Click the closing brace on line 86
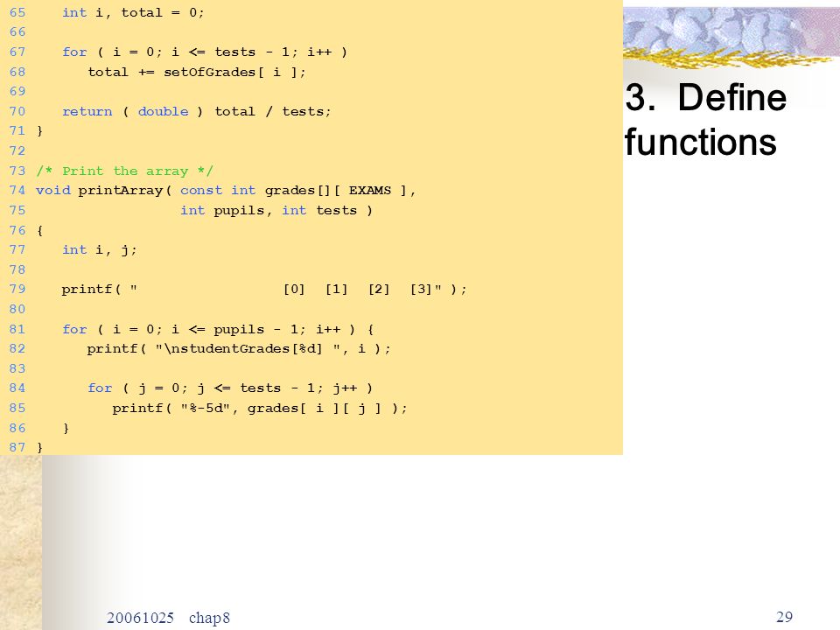840x630 pixels. tap(66, 428)
